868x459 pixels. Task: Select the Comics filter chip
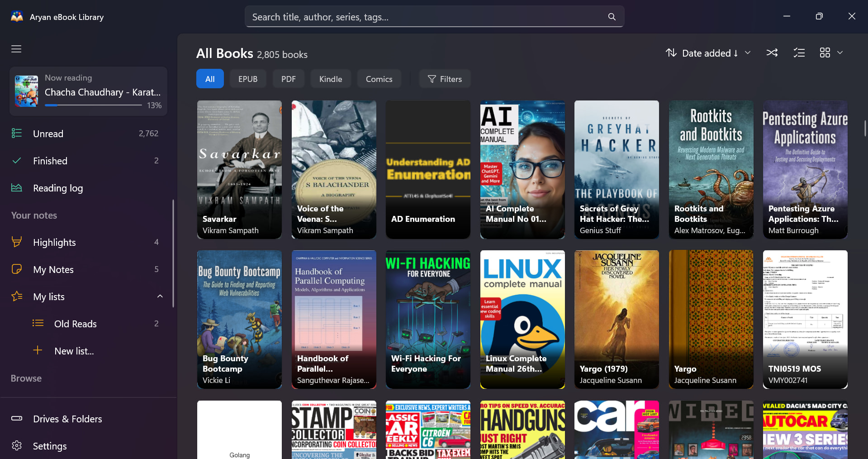(379, 79)
